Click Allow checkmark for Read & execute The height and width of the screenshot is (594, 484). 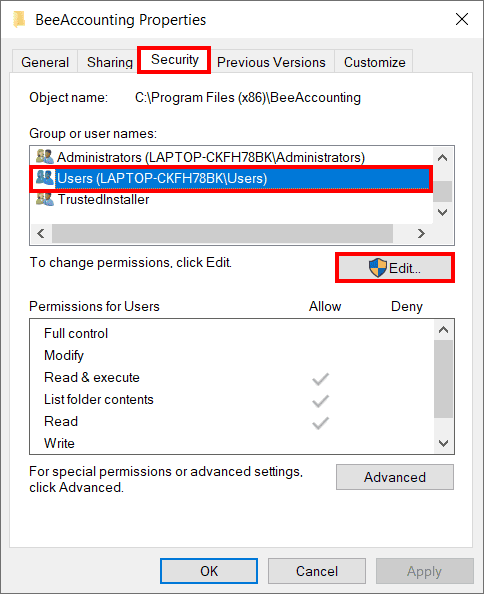(320, 378)
